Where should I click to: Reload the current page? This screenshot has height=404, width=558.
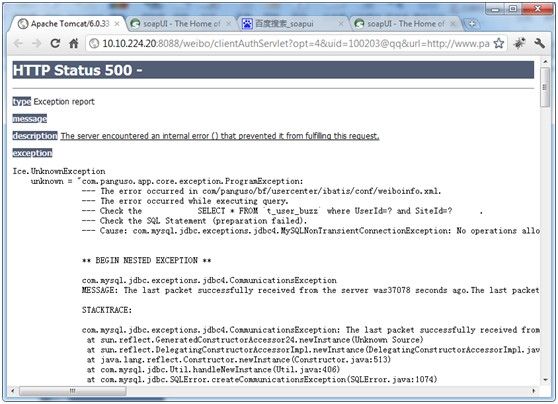[x=55, y=43]
